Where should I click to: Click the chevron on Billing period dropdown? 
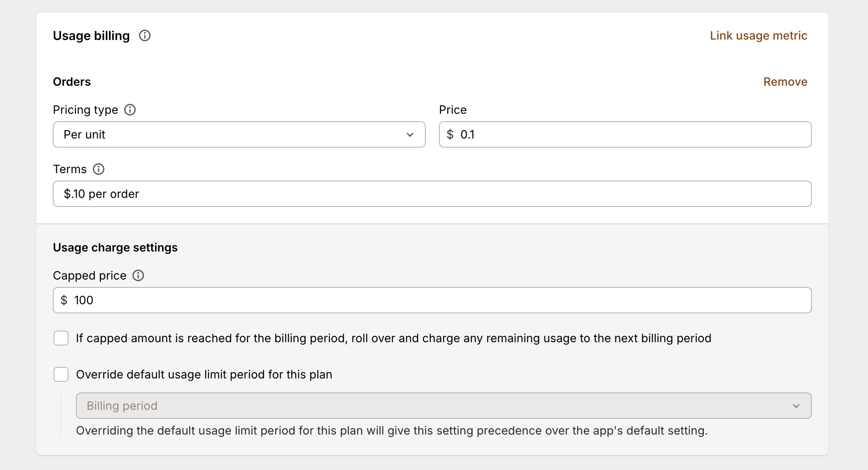796,406
